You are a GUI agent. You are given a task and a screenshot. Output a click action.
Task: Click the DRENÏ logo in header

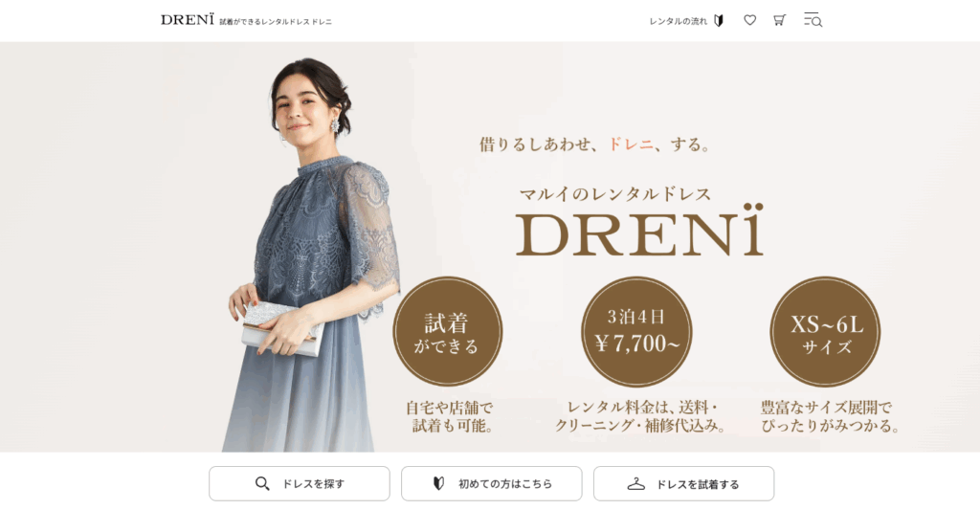(187, 20)
